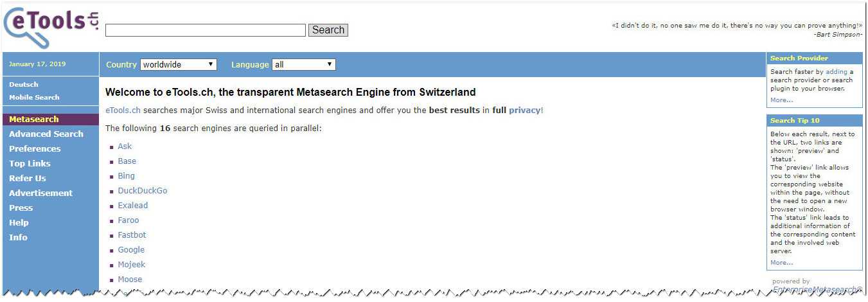Go to Preferences in the sidebar
The image size is (868, 302).
35,148
